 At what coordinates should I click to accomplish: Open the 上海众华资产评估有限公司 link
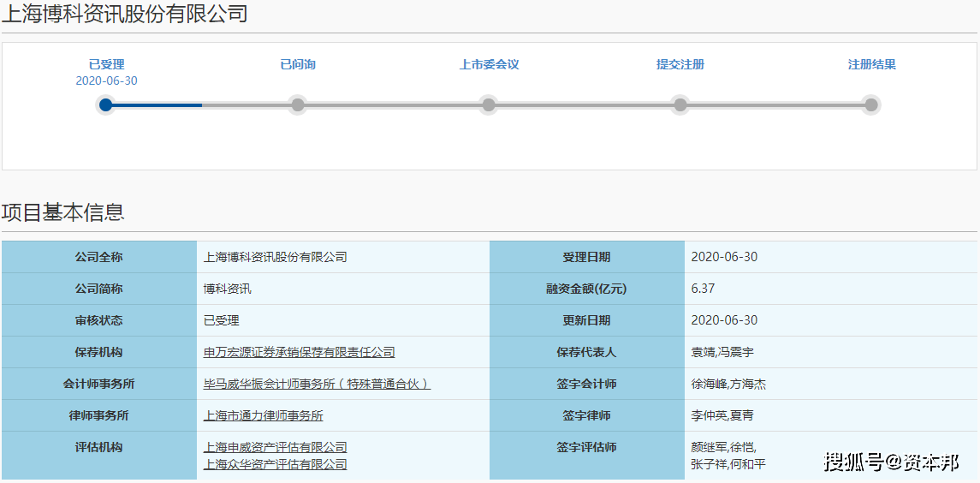[275, 464]
